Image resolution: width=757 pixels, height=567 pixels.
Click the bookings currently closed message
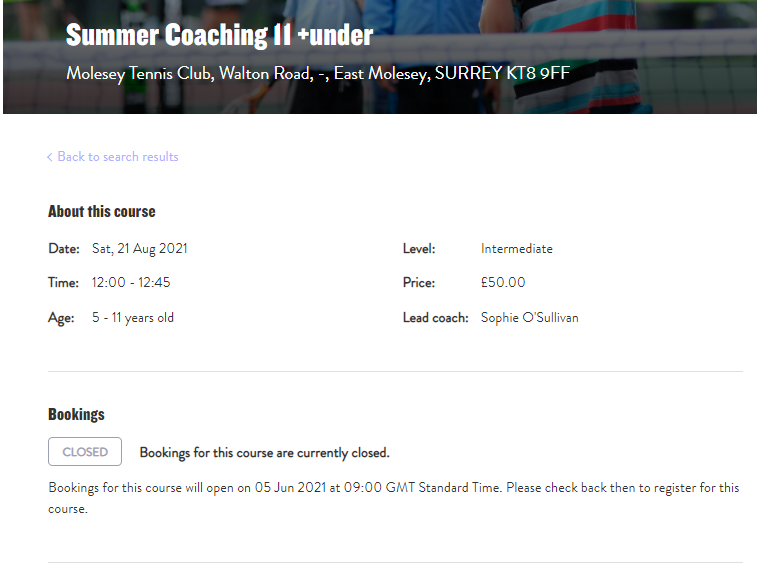[264, 453]
